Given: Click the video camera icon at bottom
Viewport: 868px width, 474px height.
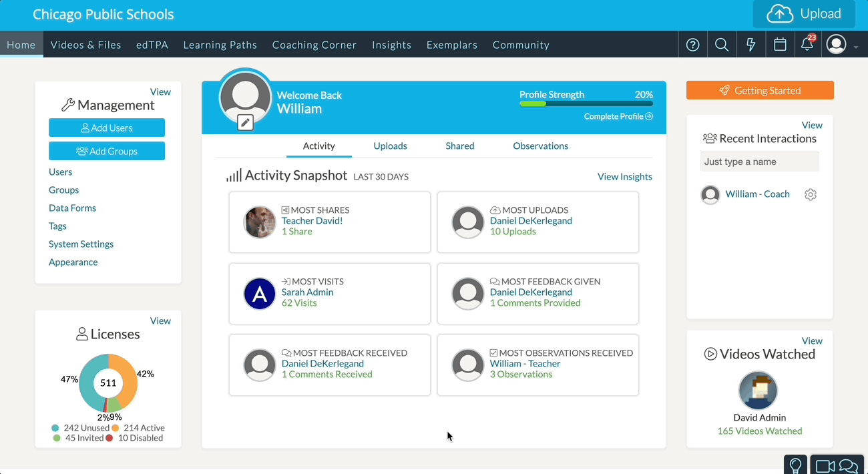Looking at the screenshot, I should click(825, 465).
